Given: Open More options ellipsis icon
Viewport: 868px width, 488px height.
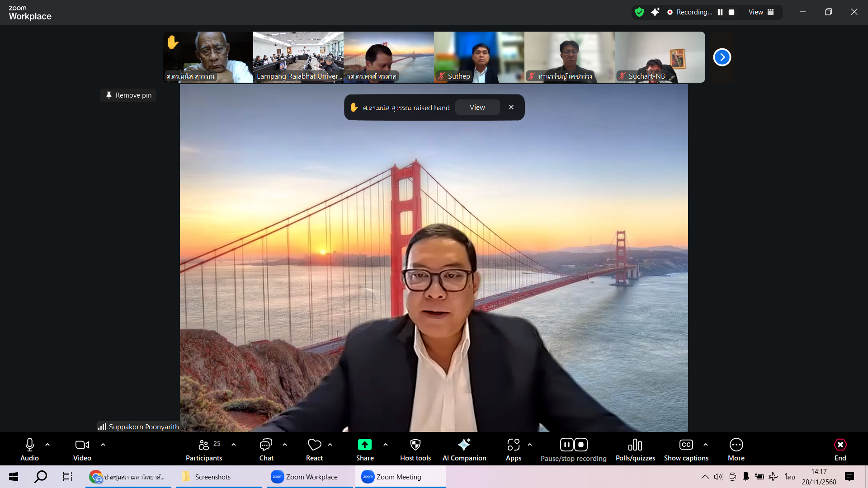Looking at the screenshot, I should coord(736,445).
